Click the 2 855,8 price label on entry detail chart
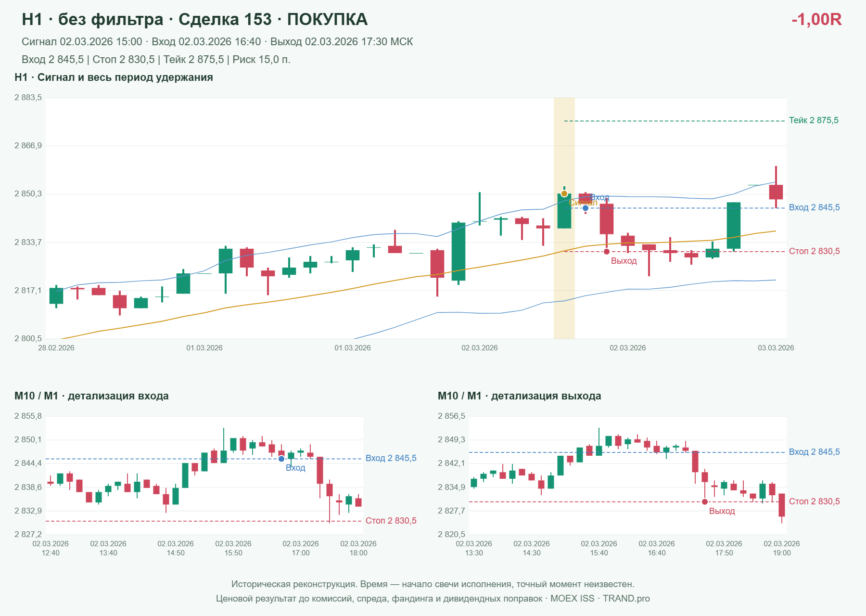The width and height of the screenshot is (866, 616). pos(28,416)
